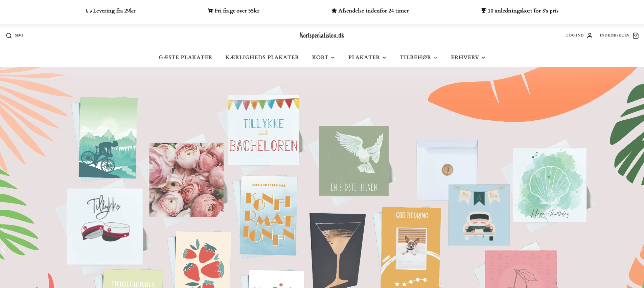The width and height of the screenshot is (644, 288).
Task: Select the Tillykke med Bacheloren card
Action: (x=263, y=130)
